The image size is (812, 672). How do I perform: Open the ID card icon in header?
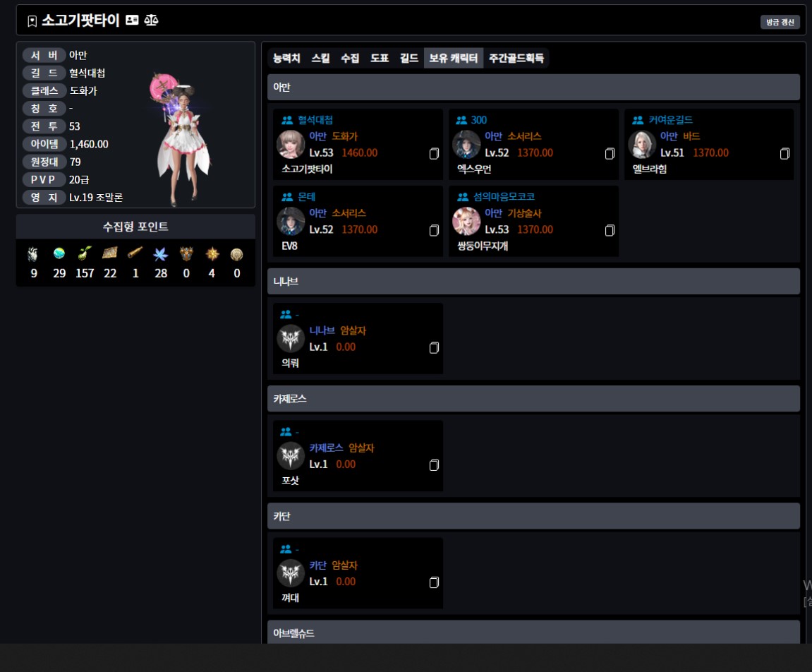[x=132, y=20]
